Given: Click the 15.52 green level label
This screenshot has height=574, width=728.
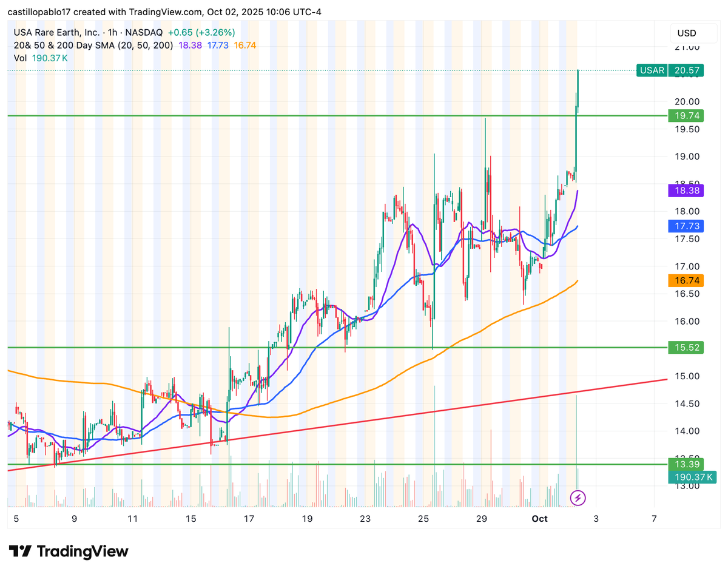Looking at the screenshot, I should point(686,348).
